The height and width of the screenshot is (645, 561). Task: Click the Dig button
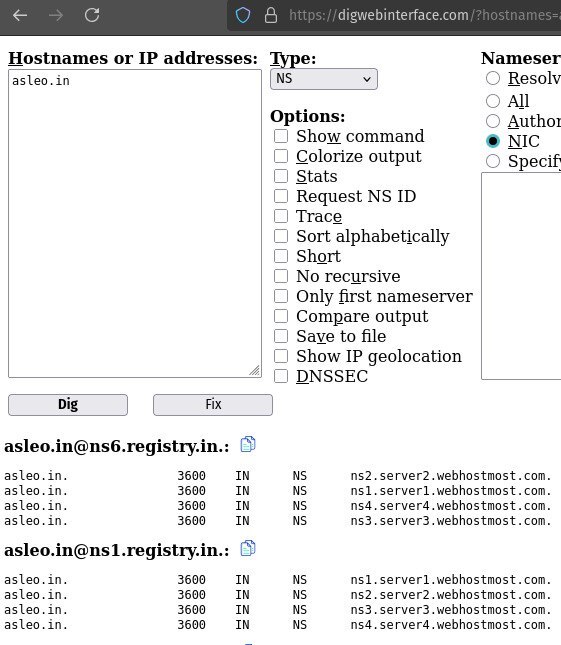click(68, 405)
